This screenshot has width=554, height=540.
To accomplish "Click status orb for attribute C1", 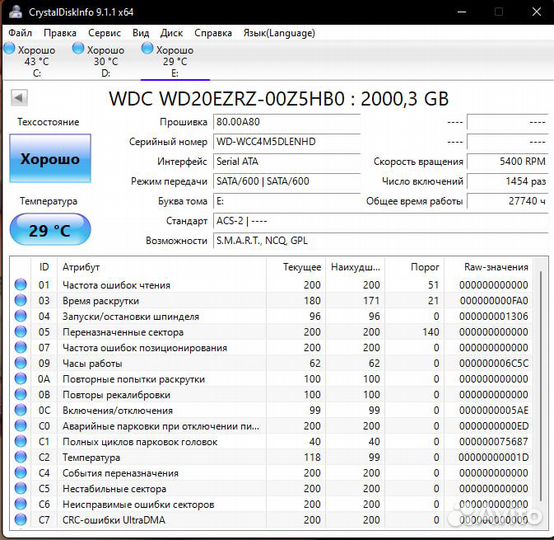I will click(x=21, y=441).
